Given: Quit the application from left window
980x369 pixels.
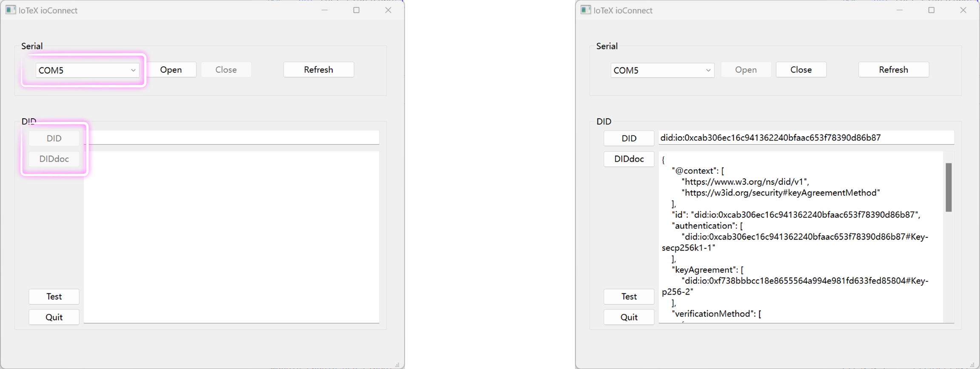Looking at the screenshot, I should point(54,317).
